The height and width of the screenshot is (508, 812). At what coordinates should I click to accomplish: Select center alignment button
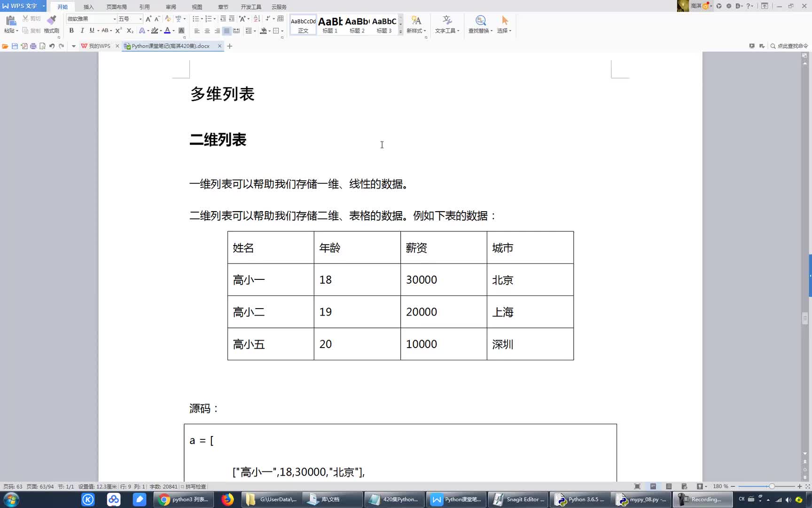[x=207, y=31]
